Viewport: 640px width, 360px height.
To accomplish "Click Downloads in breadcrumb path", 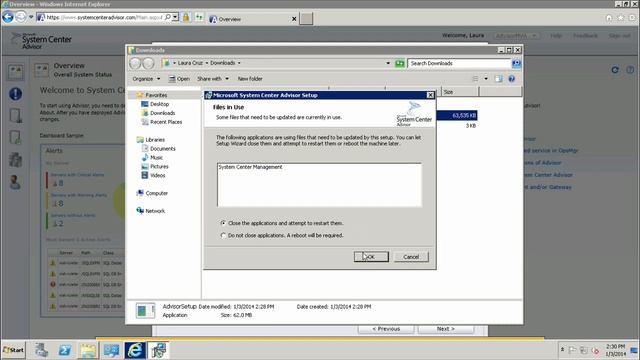I will coord(222,63).
